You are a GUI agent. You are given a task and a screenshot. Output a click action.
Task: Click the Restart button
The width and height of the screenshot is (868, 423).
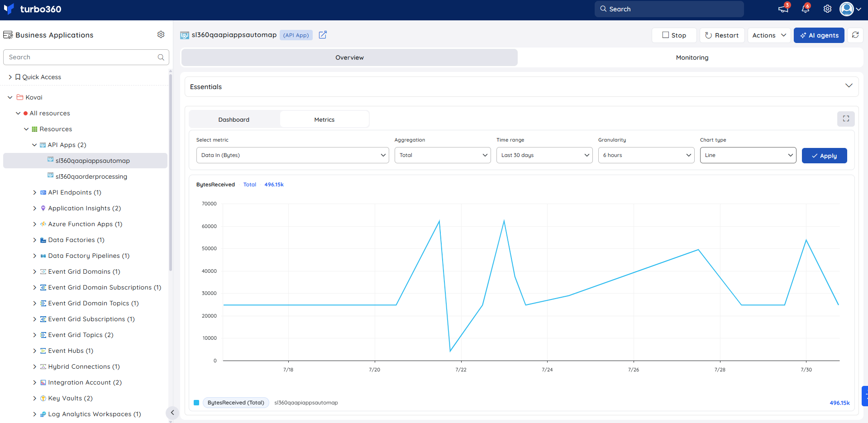[722, 35]
